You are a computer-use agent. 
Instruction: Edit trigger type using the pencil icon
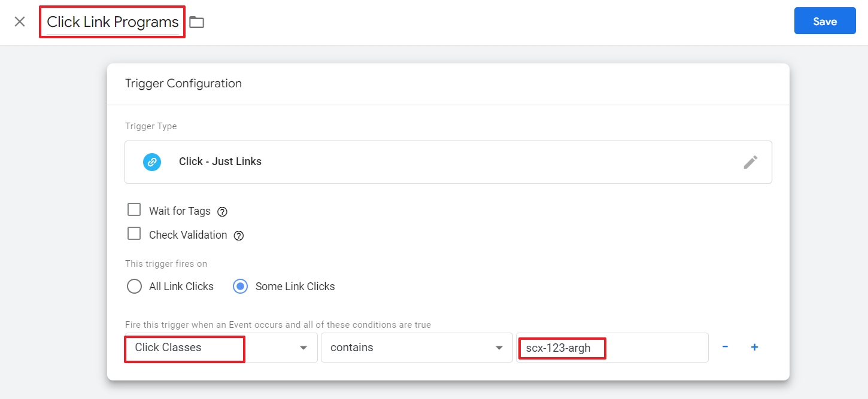point(750,162)
